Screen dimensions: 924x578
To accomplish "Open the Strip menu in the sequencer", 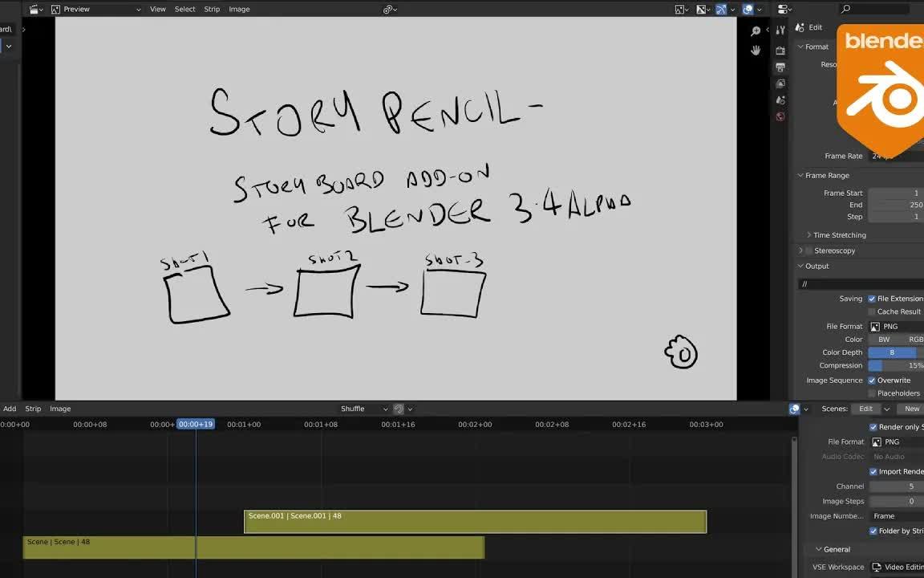I will [32, 409].
